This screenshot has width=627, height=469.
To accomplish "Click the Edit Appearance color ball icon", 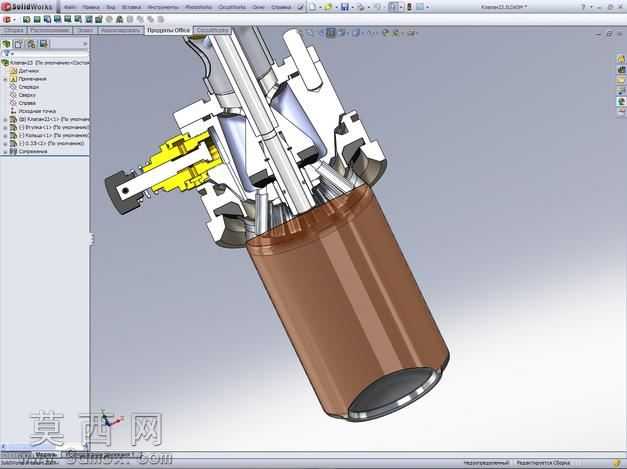I will (x=385, y=33).
